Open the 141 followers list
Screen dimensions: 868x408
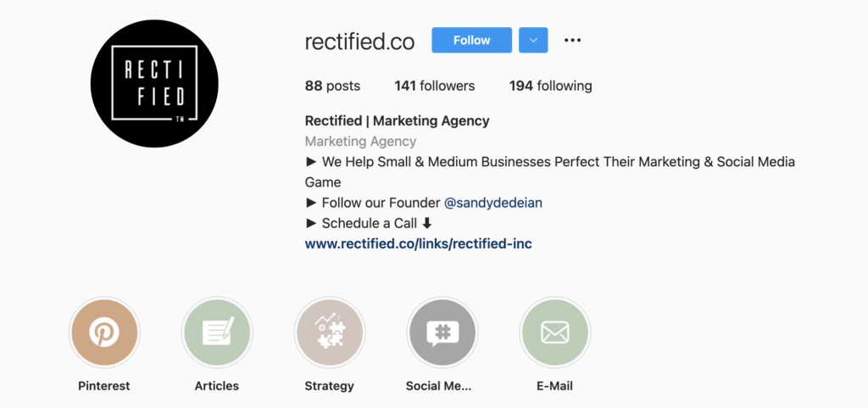(434, 86)
